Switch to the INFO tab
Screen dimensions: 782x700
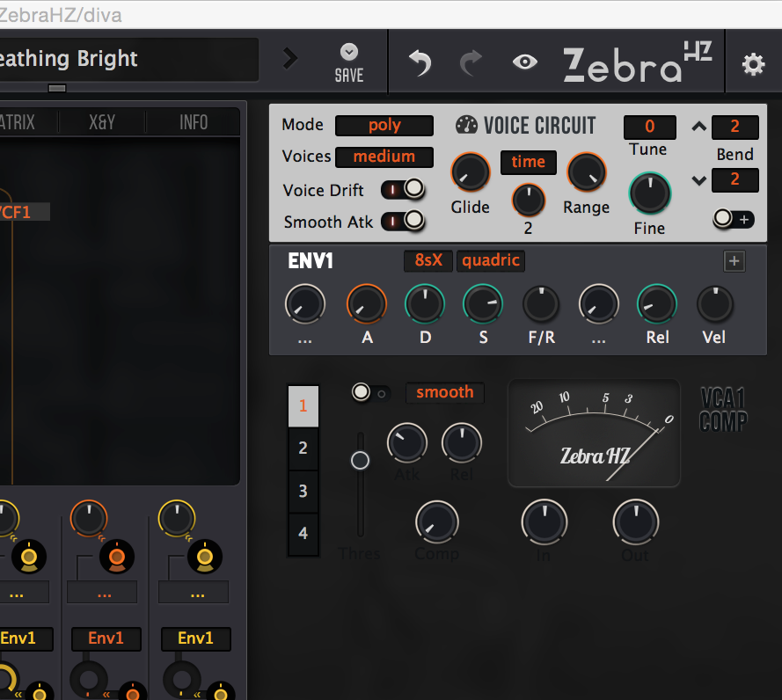194,122
